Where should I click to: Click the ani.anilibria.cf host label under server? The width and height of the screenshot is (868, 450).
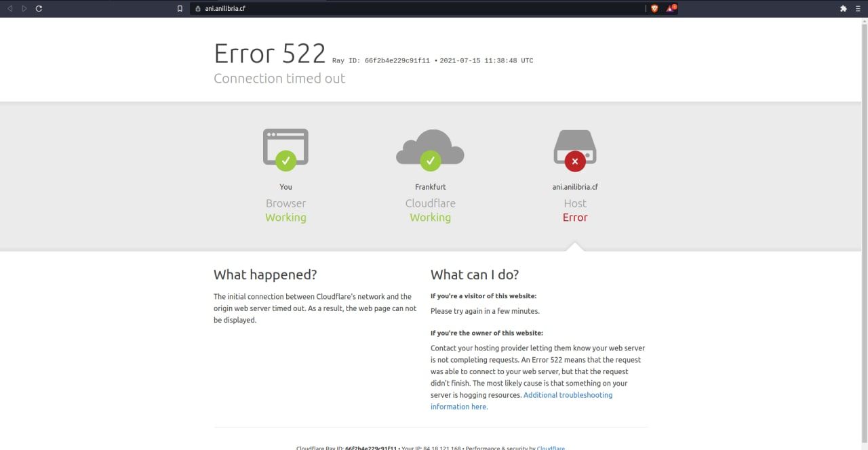coord(575,187)
